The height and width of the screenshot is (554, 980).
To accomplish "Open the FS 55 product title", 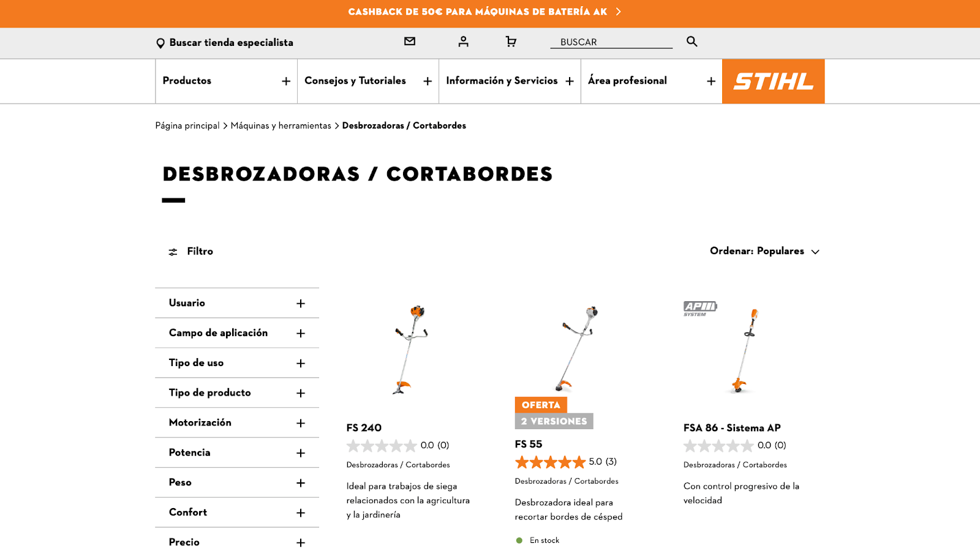I will pyautogui.click(x=528, y=444).
